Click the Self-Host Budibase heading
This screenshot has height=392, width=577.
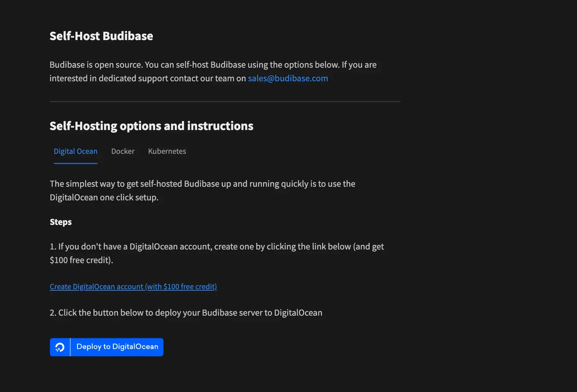click(x=101, y=36)
